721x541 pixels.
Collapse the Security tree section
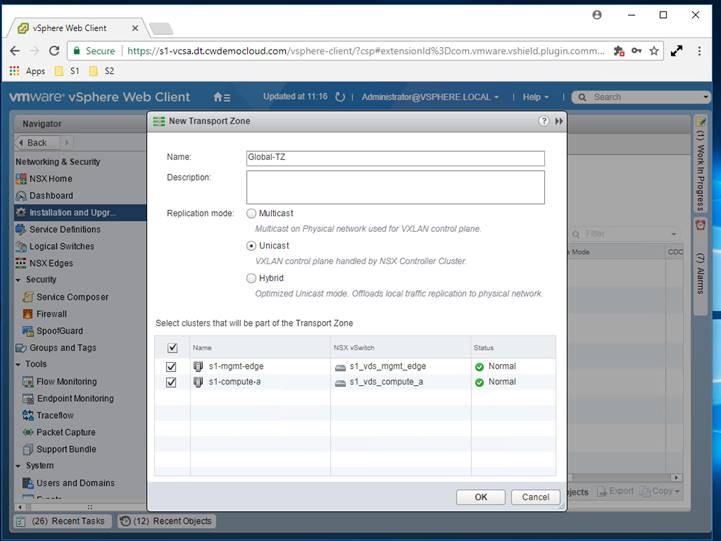[x=18, y=280]
